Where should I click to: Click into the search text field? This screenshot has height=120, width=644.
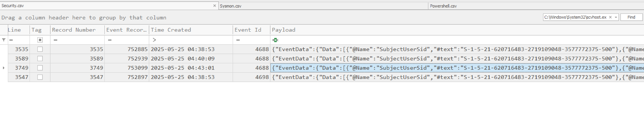575,17
